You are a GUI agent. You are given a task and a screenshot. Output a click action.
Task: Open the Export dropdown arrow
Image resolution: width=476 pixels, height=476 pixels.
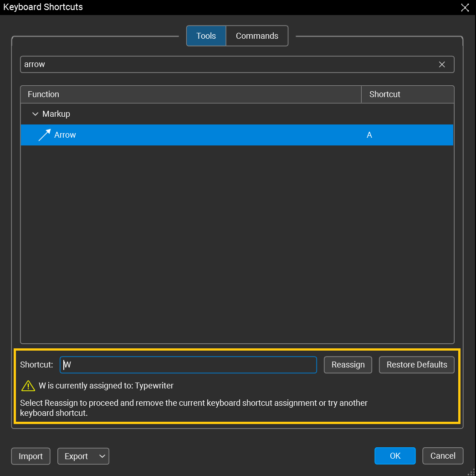click(102, 456)
